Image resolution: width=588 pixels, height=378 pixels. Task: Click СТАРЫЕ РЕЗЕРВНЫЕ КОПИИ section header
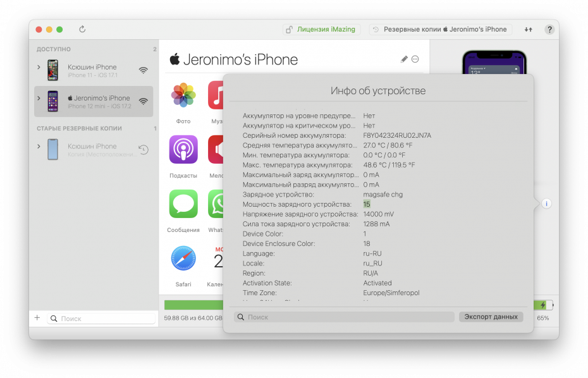[79, 128]
